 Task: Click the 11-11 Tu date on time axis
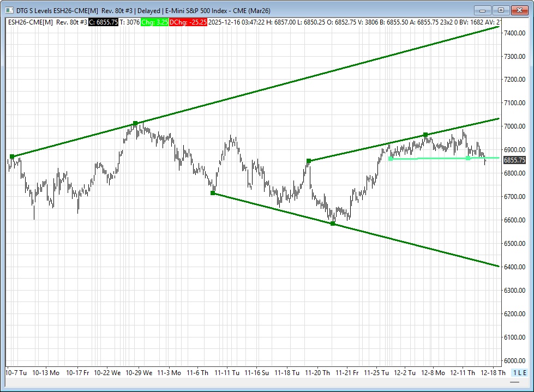coord(227,373)
